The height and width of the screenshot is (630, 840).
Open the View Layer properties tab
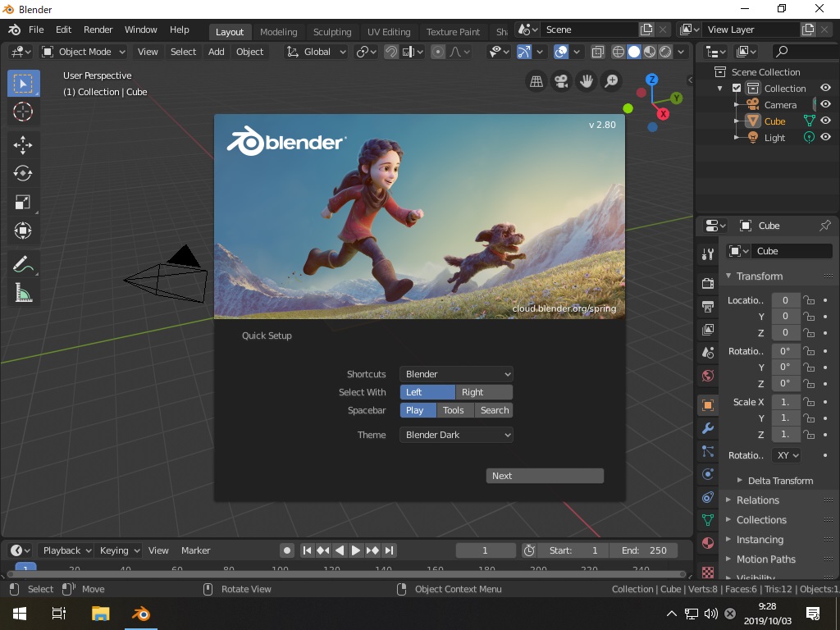(708, 330)
